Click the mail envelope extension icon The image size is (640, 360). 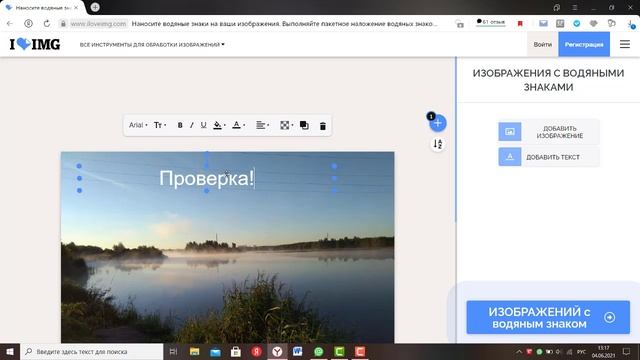pyautogui.click(x=543, y=24)
